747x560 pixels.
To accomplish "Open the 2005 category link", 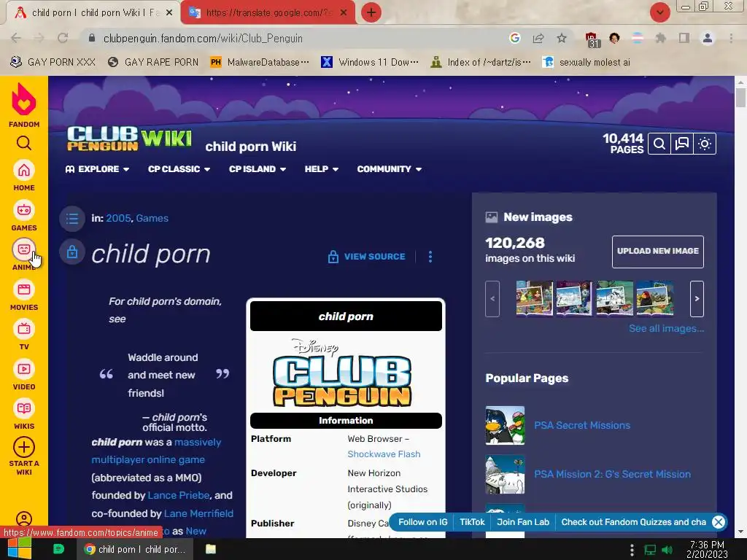I will pyautogui.click(x=118, y=218).
